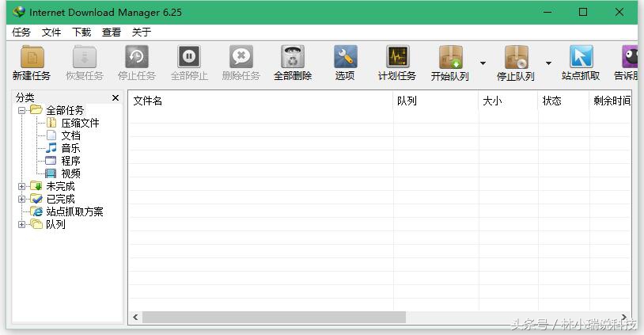Expand the 已完成 tree node
This screenshot has height=335, width=644.
[x=22, y=199]
